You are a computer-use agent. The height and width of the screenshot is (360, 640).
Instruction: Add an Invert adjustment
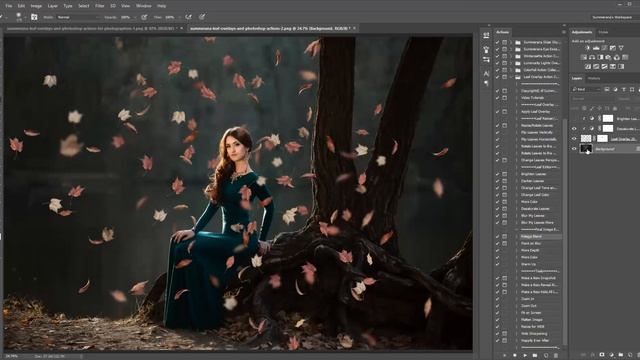[x=588, y=66]
